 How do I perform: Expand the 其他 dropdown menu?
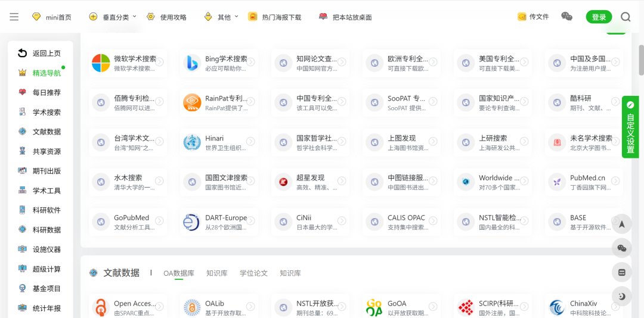tap(222, 17)
